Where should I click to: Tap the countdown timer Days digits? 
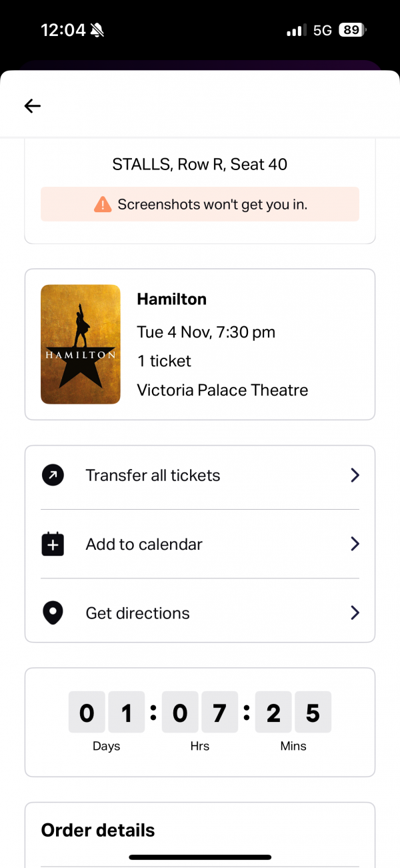(x=106, y=713)
